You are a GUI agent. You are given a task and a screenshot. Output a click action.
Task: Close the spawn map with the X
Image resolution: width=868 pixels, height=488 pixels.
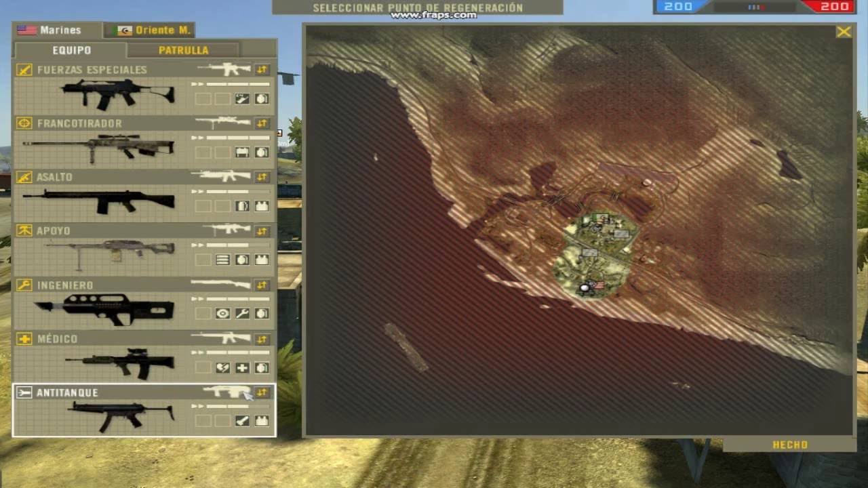point(844,32)
